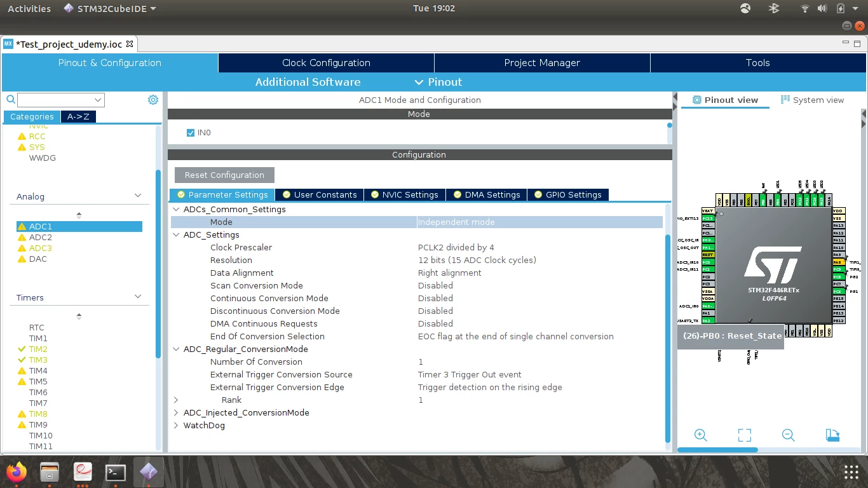The image size is (868, 488).
Task: Click the STM32CubeIDE icon in the dock
Action: (148, 472)
